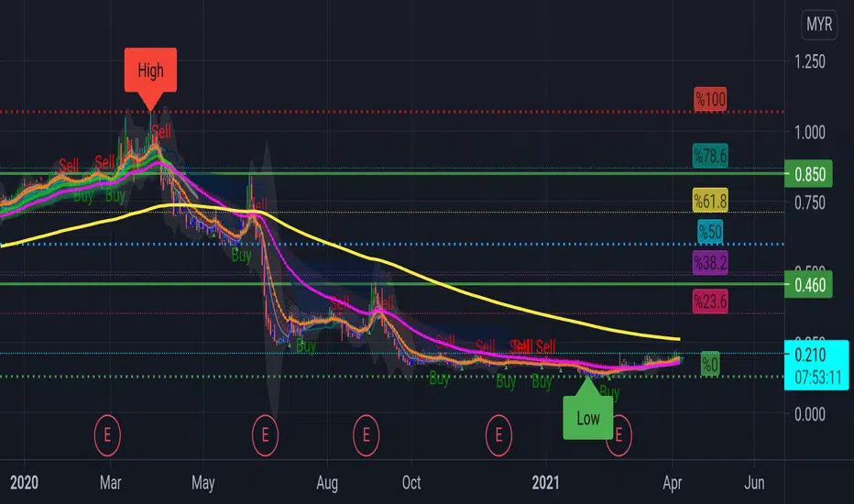The width and height of the screenshot is (854, 504).
Task: Click the Buy signal right of Low marker
Action: pos(609,392)
